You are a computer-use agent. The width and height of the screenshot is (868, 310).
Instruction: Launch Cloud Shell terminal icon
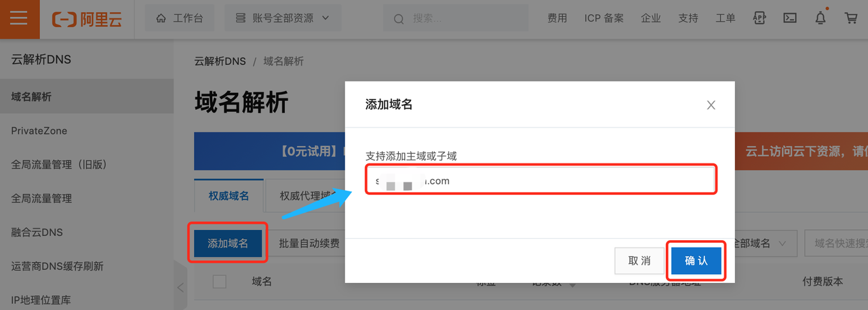(790, 18)
